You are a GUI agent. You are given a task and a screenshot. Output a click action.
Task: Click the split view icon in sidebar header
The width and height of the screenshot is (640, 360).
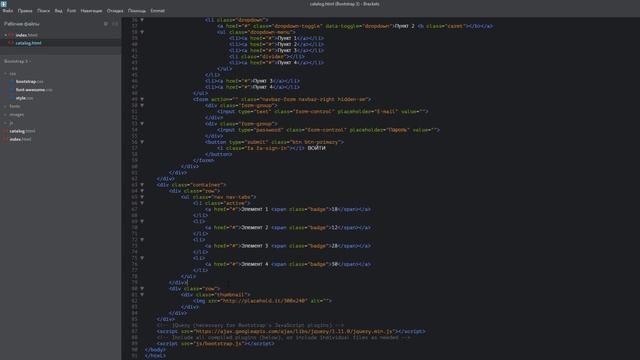coord(115,24)
